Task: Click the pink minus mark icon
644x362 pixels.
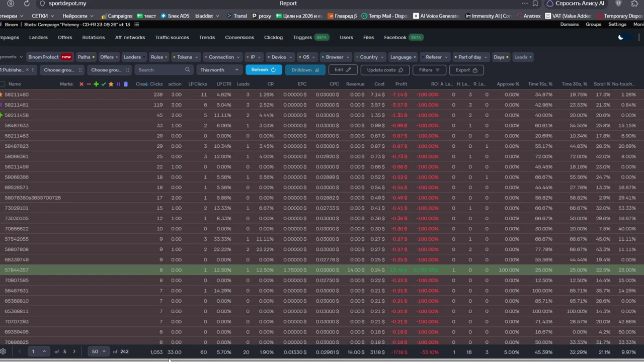Action: click(89, 84)
